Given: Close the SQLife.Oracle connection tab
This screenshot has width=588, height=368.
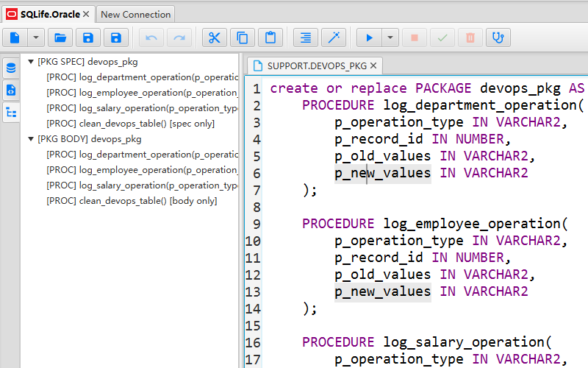Looking at the screenshot, I should pyautogui.click(x=85, y=14).
